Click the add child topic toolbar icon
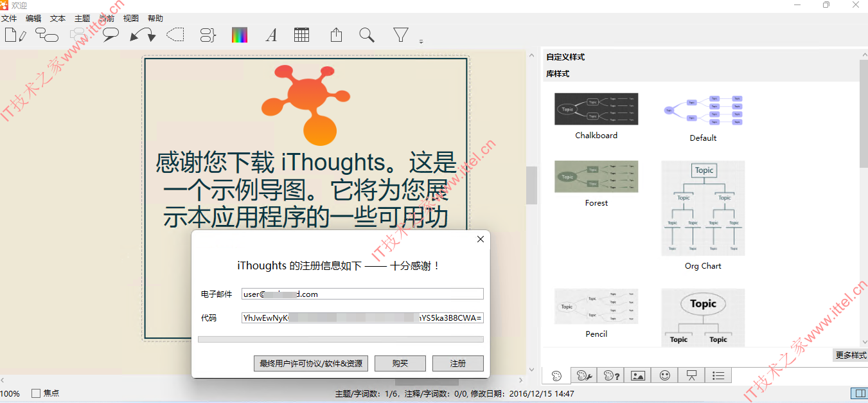 click(46, 35)
